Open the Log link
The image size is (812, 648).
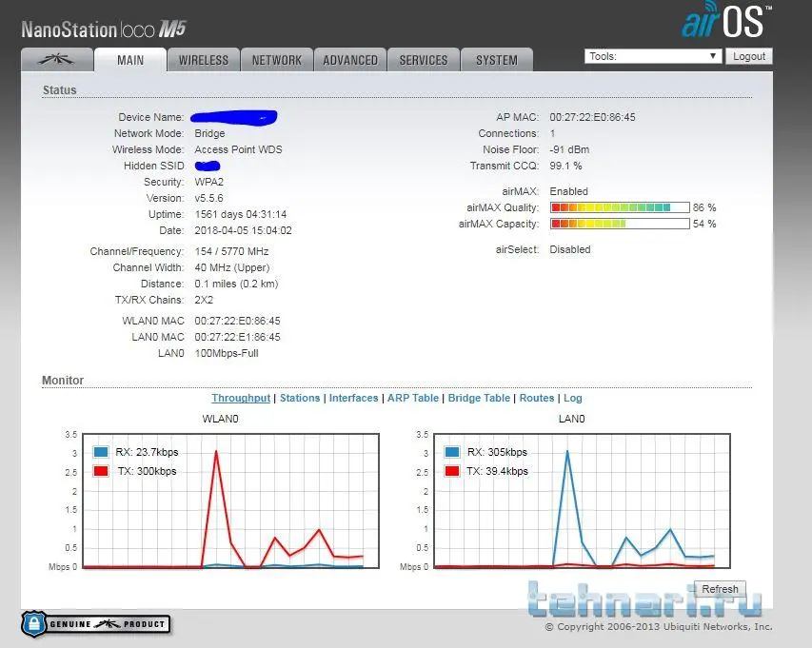pos(573,398)
